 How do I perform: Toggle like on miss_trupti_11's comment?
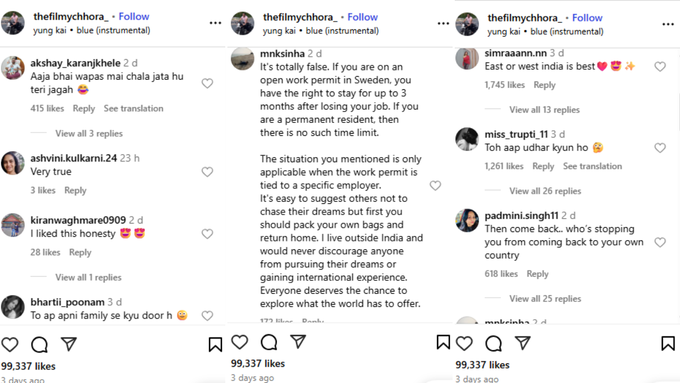[660, 148]
